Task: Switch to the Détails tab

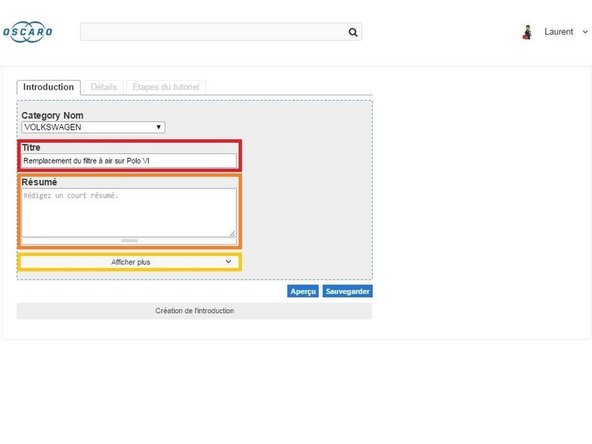Action: 103,87
